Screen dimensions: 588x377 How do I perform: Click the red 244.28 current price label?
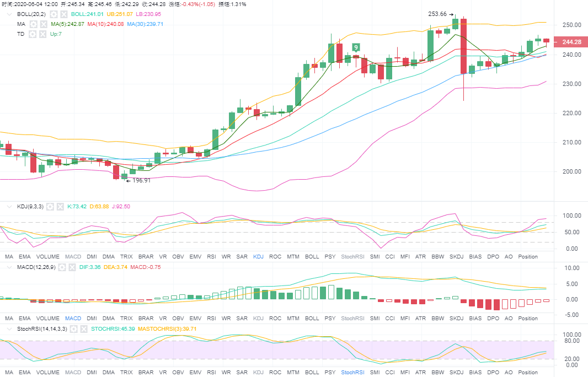pyautogui.click(x=571, y=42)
